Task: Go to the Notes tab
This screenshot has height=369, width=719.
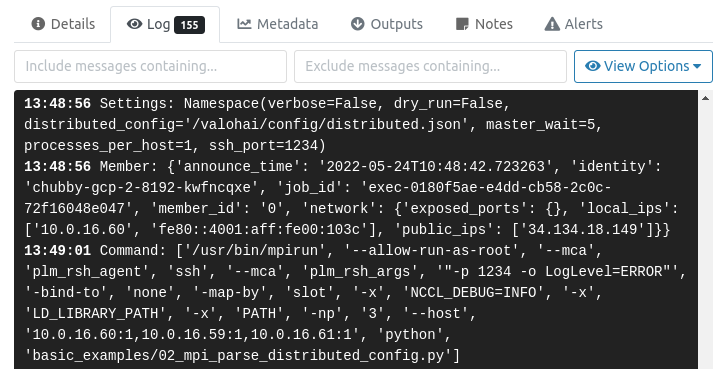Action: 484,24
